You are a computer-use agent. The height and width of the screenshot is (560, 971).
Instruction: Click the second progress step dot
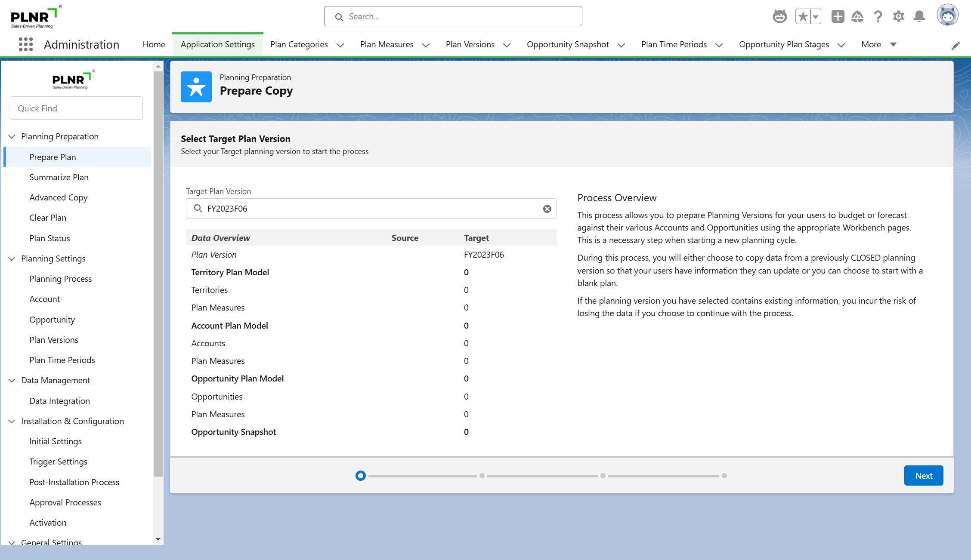tap(482, 476)
